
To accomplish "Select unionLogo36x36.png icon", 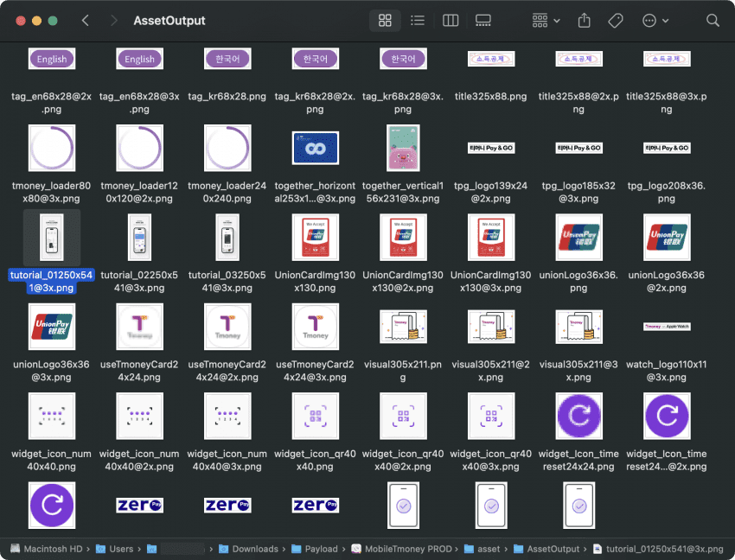I will click(578, 237).
